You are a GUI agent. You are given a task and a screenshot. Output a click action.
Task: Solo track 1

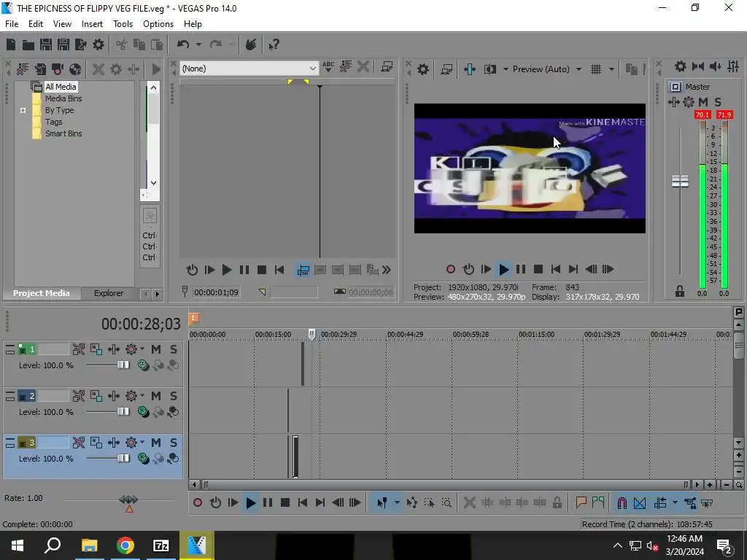click(x=174, y=349)
